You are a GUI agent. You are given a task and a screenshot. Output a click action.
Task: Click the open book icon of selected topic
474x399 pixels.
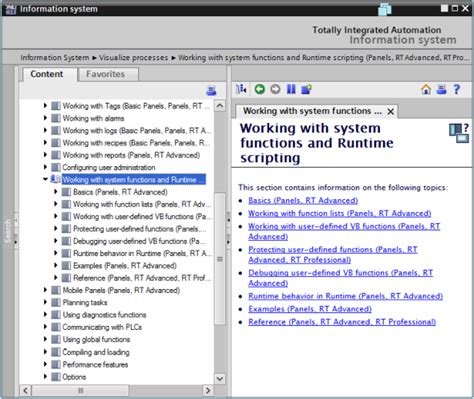[x=55, y=179]
